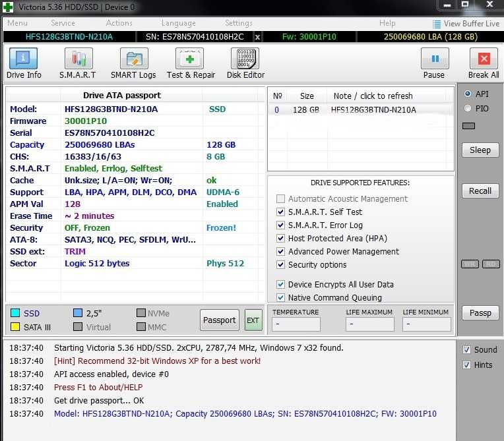Click the blue 2,5" indicator swatch
This screenshot has height=441, width=504.
[78, 313]
